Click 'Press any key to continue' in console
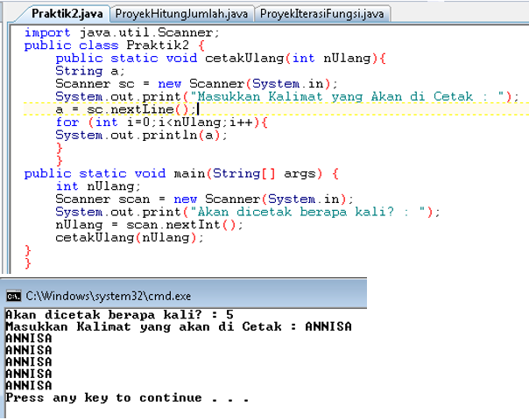Screen dimensions: 529x420 [127, 397]
